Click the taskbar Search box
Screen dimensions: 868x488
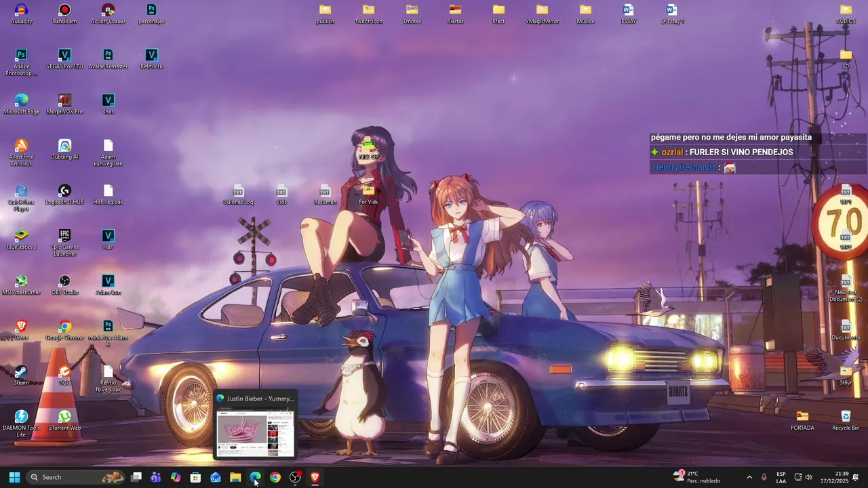(76, 477)
